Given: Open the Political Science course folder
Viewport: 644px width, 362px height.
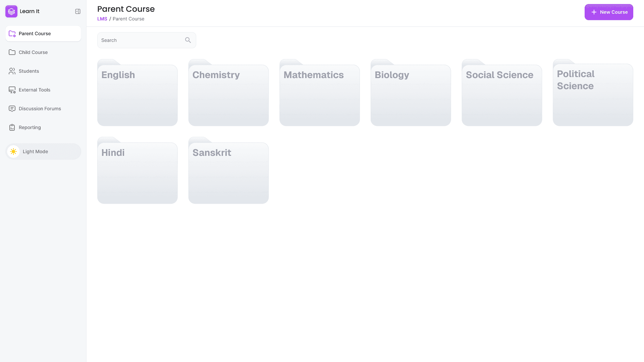Looking at the screenshot, I should (593, 96).
